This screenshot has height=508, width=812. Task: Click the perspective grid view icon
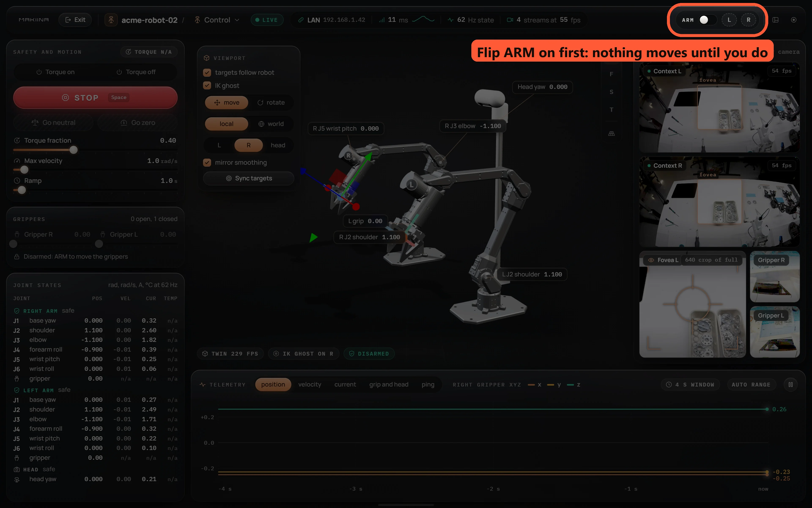point(611,133)
